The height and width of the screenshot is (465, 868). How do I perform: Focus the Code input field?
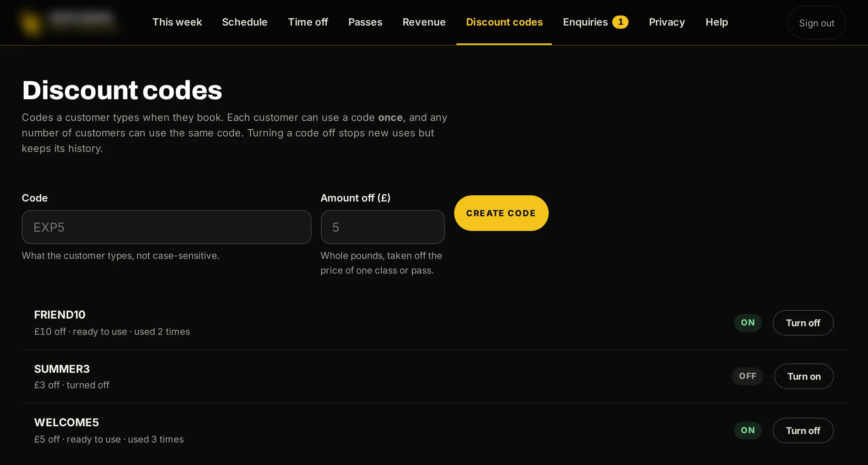coord(167,227)
